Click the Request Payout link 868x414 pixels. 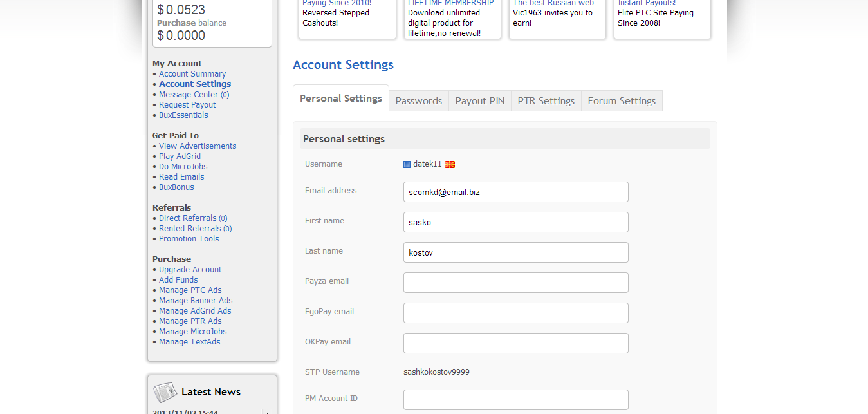(x=187, y=105)
